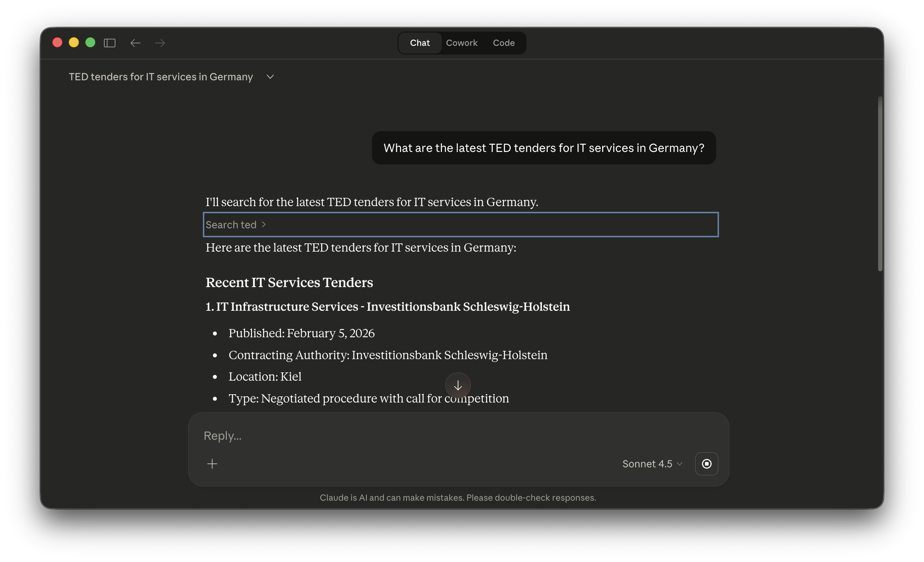This screenshot has width=924, height=562.
Task: Click the user question bubble
Action: [x=543, y=148]
